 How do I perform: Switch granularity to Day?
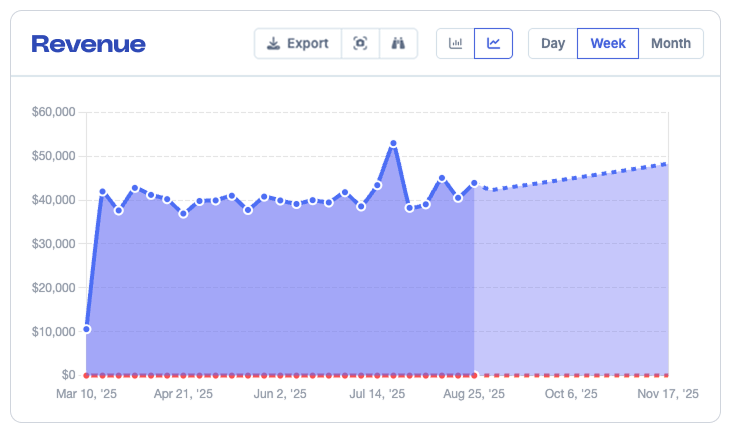coord(553,44)
